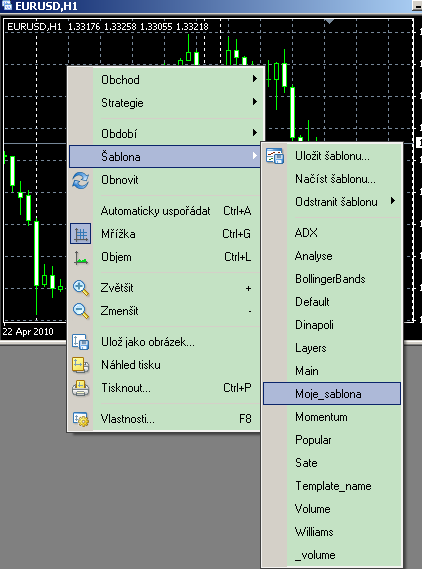Open Načíst šablonu dialog entry
Viewport: 422px width, 569px height.
coord(332,179)
